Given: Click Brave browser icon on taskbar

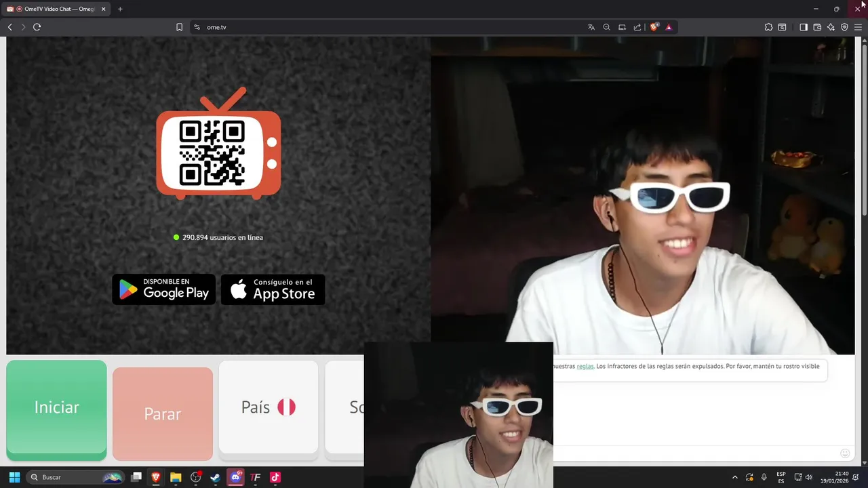Looking at the screenshot, I should tap(156, 477).
